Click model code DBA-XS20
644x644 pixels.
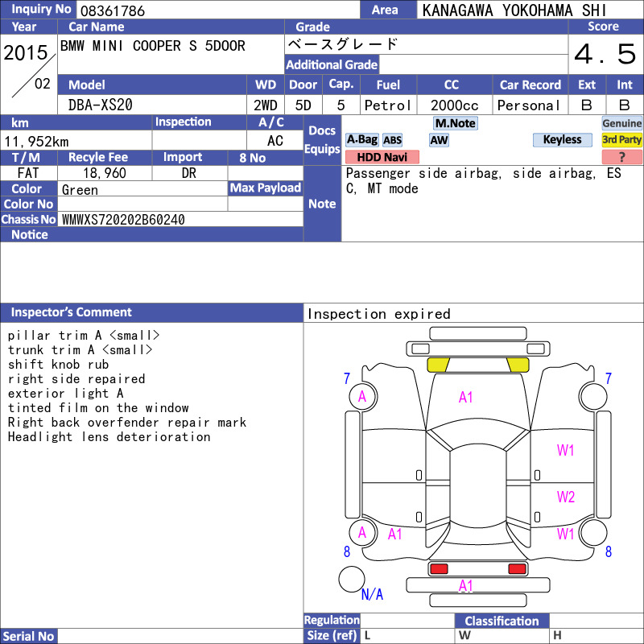100,105
